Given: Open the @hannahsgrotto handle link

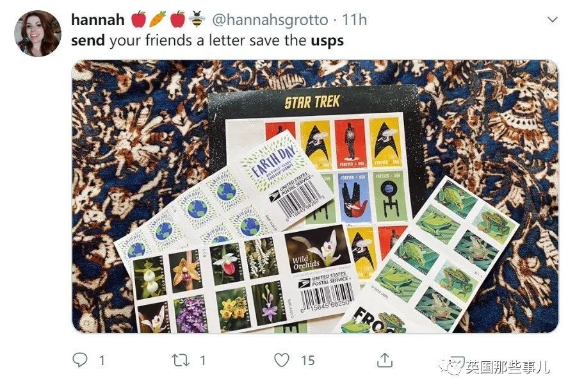Looking at the screenshot, I should (x=270, y=20).
